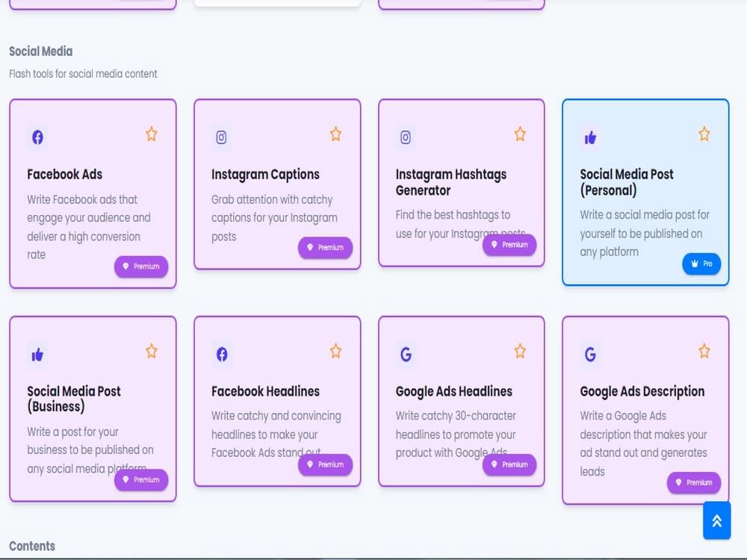
Task: Click the Social Media section heading
Action: [41, 52]
